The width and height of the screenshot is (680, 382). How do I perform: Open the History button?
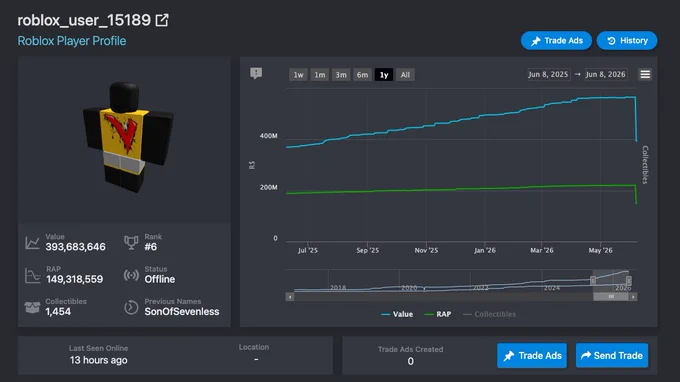click(627, 40)
